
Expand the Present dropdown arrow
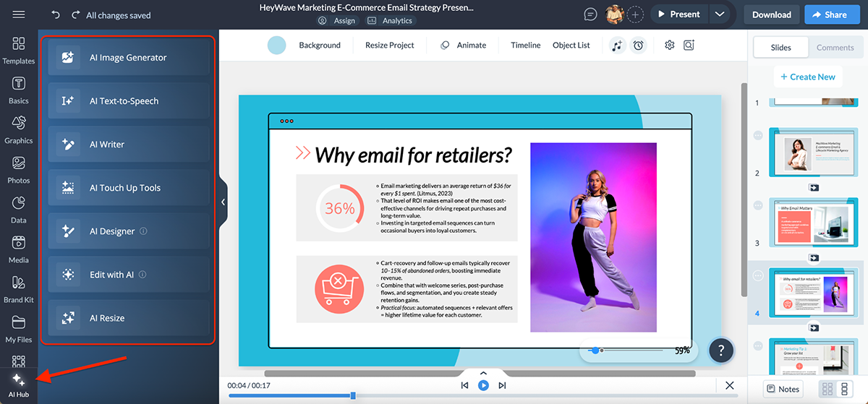[x=718, y=14]
